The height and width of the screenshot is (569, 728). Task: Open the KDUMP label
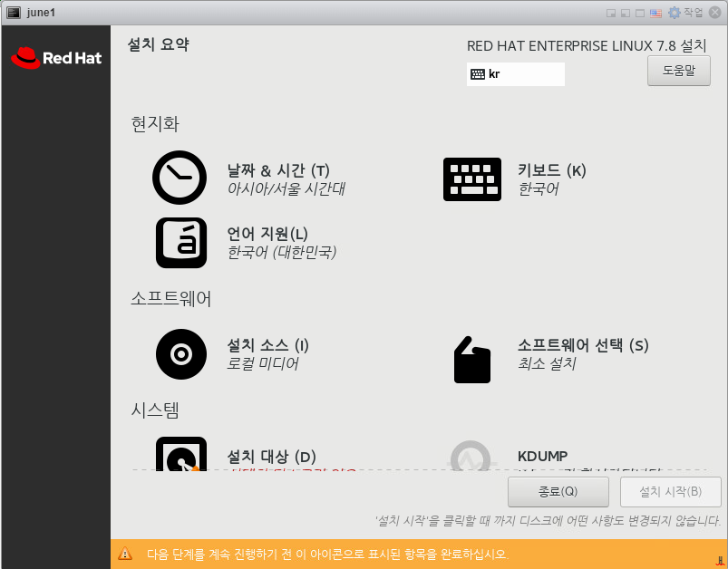point(542,457)
